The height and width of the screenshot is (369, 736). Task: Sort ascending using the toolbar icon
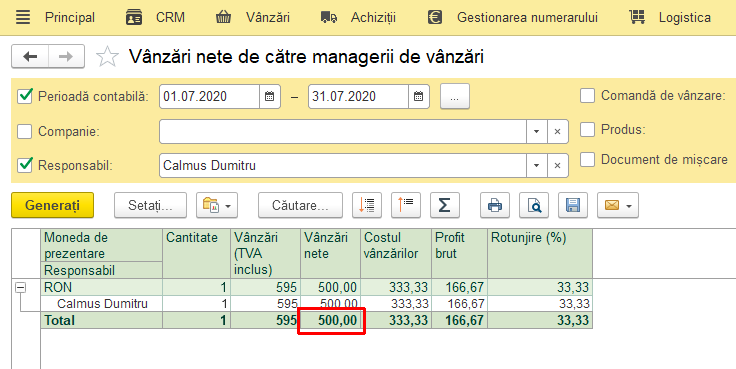[406, 205]
